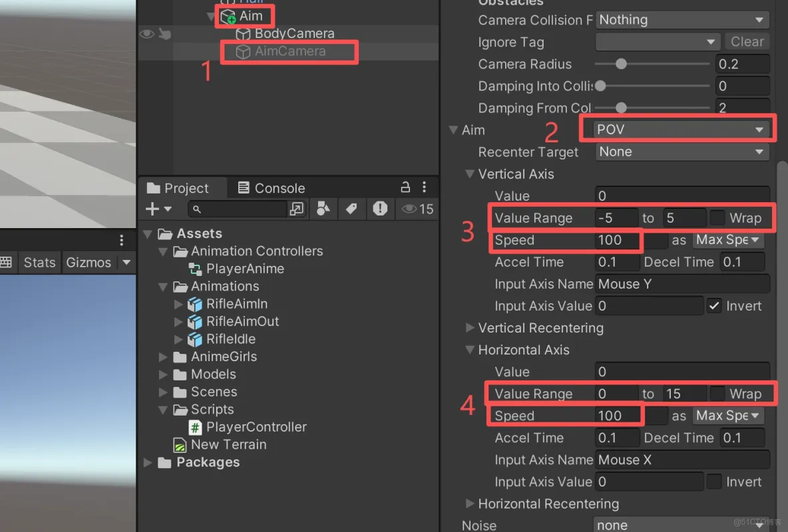
Task: Open the Project panel three-dot menu
Action: pyautogui.click(x=425, y=188)
